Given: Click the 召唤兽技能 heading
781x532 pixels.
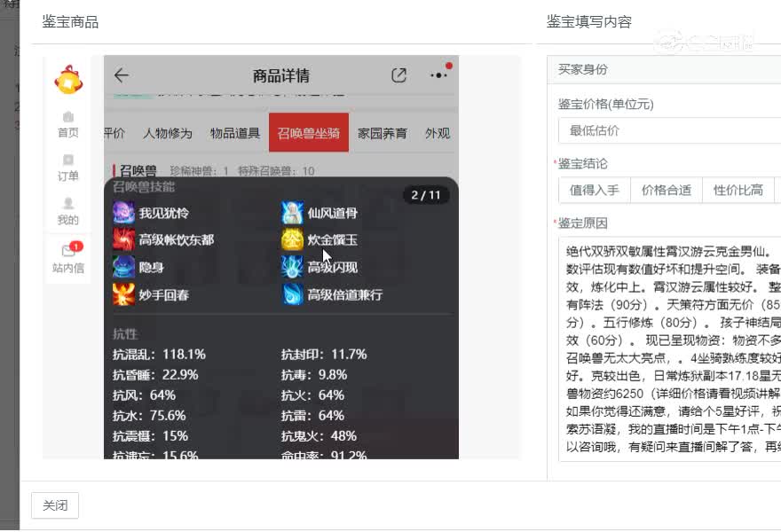Looking at the screenshot, I should (x=144, y=186).
